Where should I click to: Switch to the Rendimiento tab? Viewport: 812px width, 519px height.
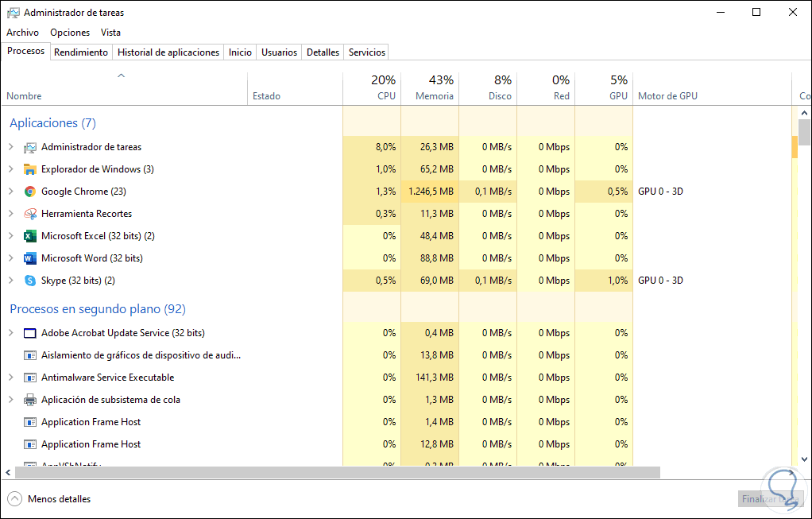click(81, 52)
